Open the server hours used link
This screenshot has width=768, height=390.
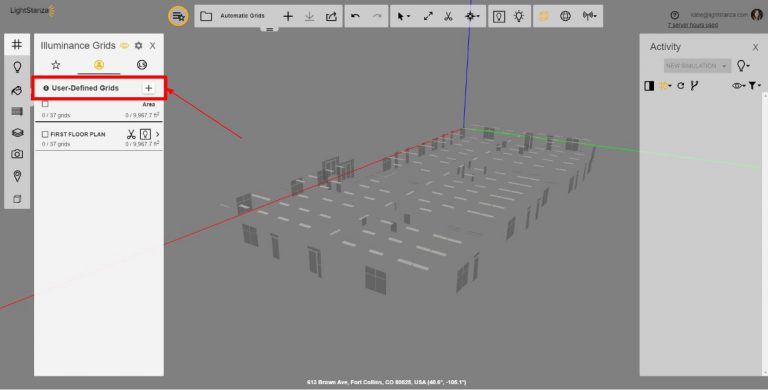[x=693, y=24]
